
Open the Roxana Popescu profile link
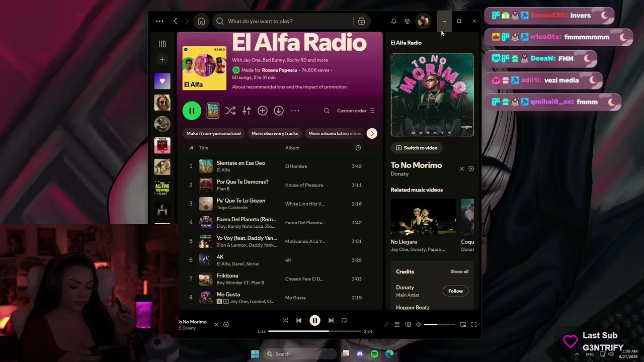click(x=279, y=70)
